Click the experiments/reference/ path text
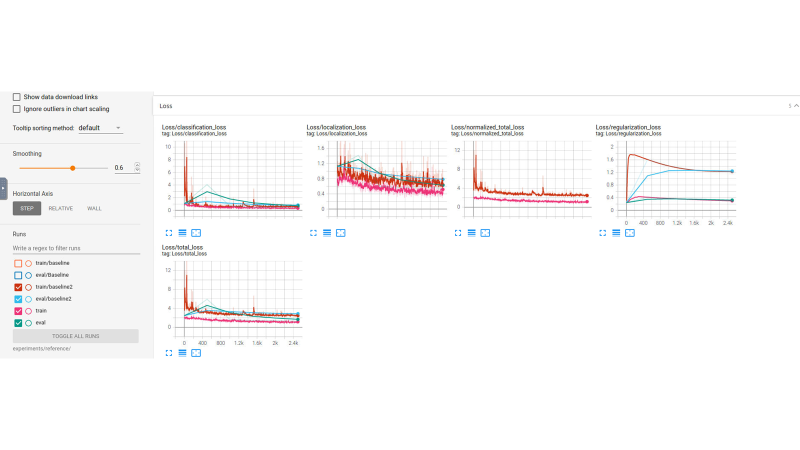The width and height of the screenshot is (800, 450). (x=42, y=348)
